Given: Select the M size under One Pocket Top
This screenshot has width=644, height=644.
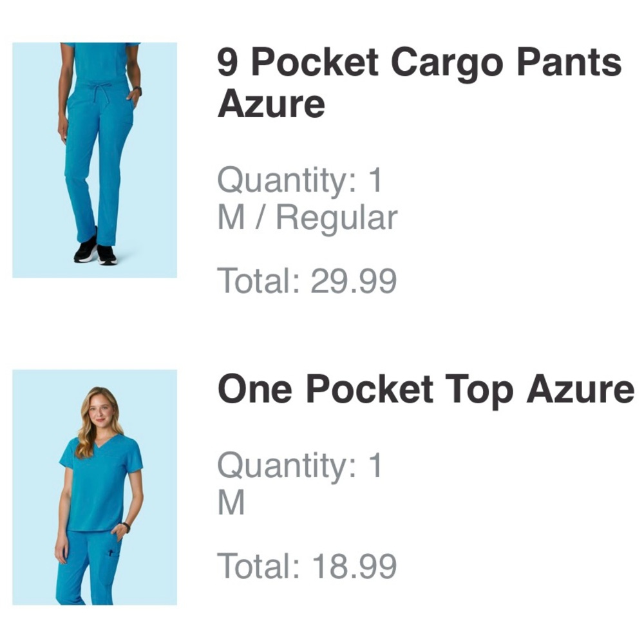Looking at the screenshot, I should coord(231,503).
